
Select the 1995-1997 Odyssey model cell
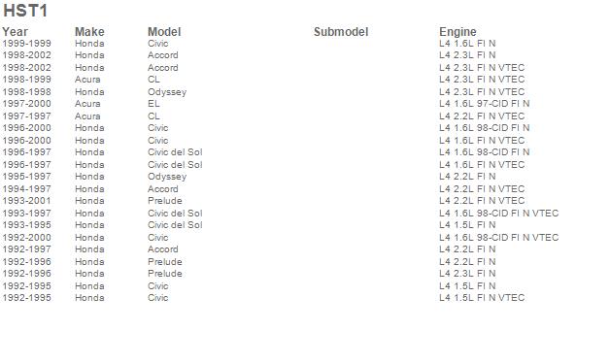167,177
